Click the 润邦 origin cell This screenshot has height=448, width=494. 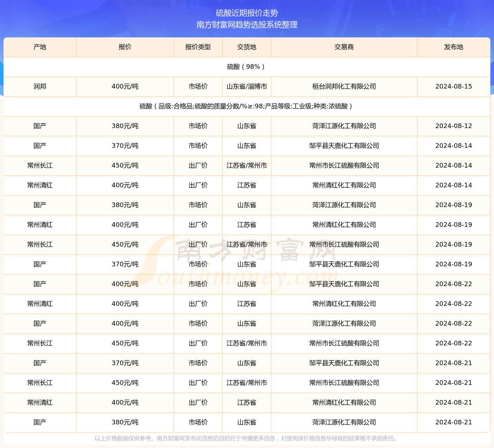40,86
